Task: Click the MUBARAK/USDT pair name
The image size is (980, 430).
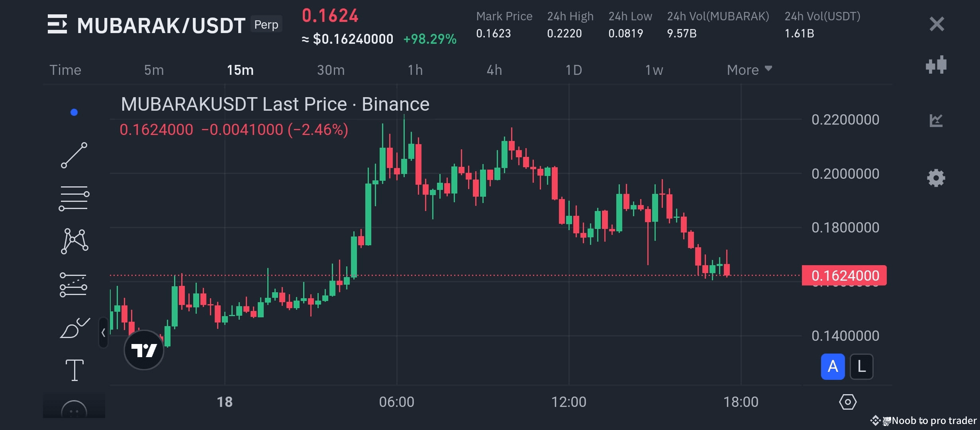Action: (159, 24)
